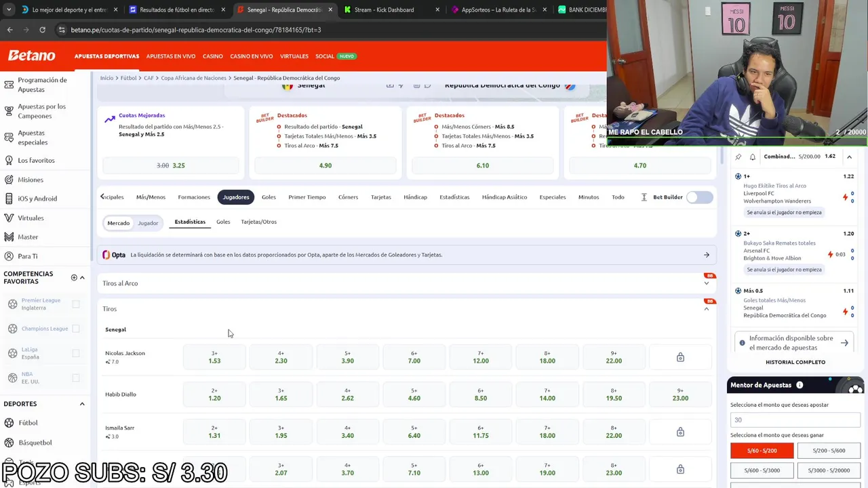Click the bet slip bell notification icon
The image size is (868, 488).
coord(753,157)
